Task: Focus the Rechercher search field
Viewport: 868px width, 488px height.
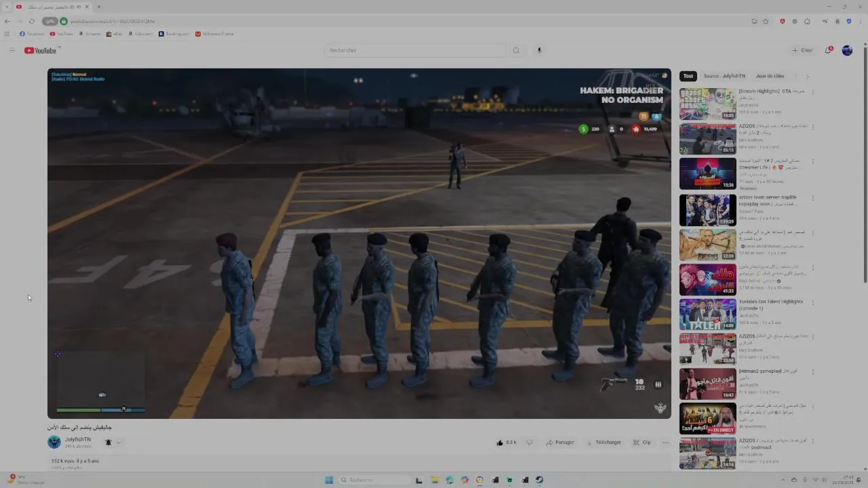Action: pyautogui.click(x=415, y=50)
